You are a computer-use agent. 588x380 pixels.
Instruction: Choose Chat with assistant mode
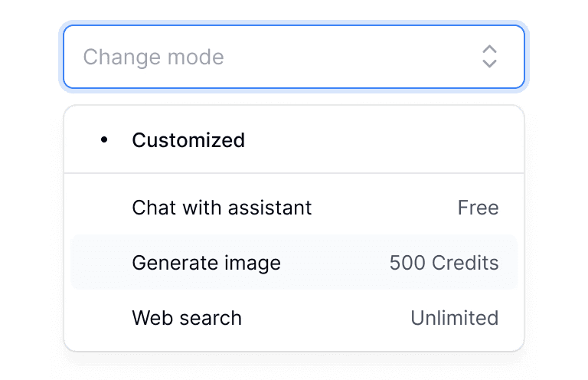coord(294,208)
